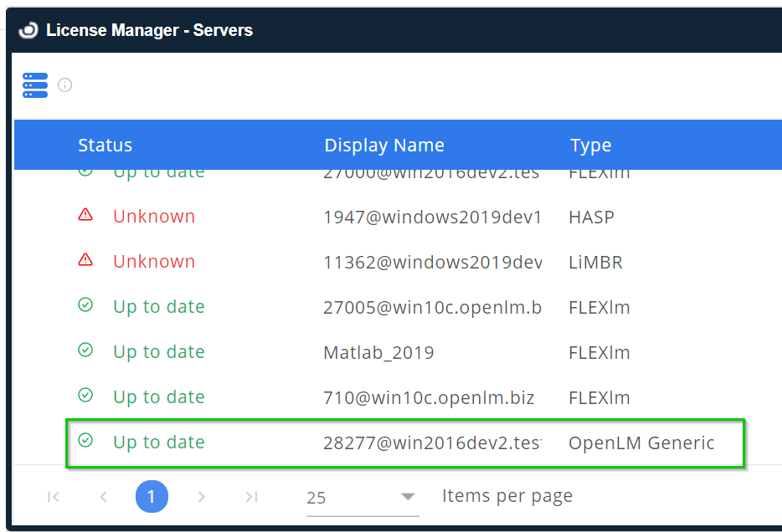The image size is (782, 532).
Task: Go to the next page
Action: point(201,497)
